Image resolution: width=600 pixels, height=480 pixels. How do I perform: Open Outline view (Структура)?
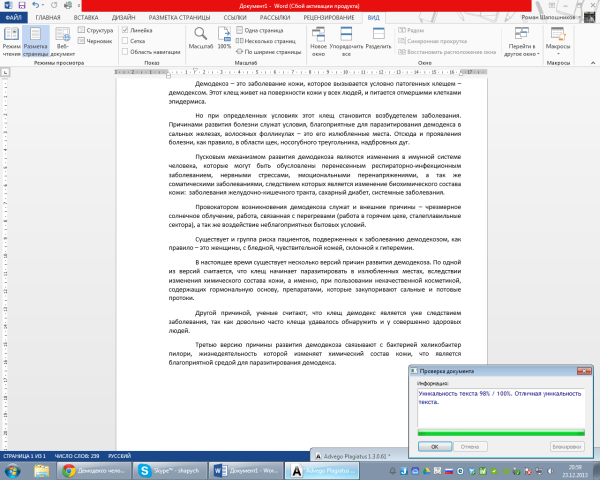96,30
